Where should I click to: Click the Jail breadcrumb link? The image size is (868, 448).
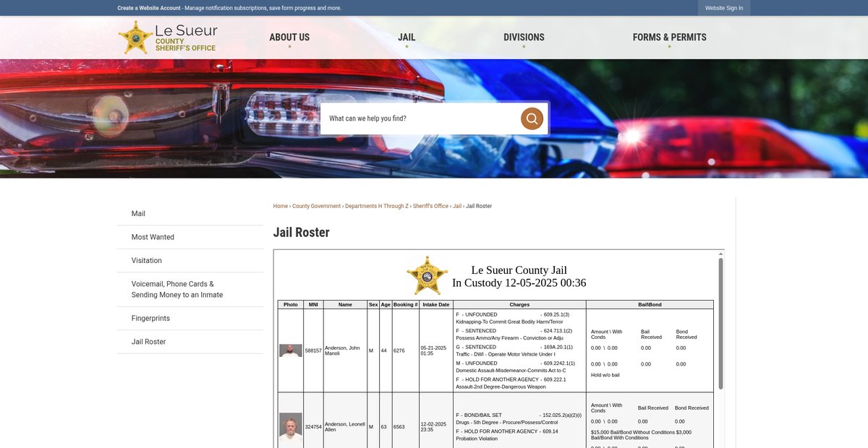[x=457, y=206]
